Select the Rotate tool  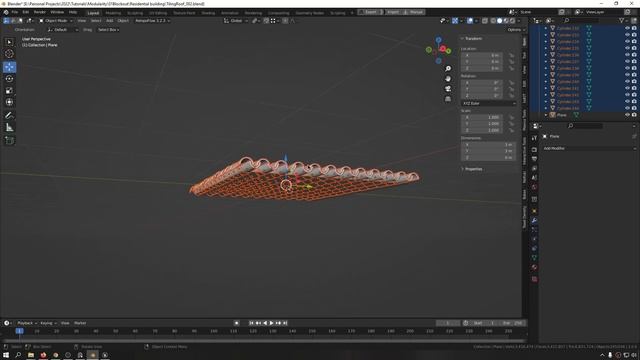(9, 79)
